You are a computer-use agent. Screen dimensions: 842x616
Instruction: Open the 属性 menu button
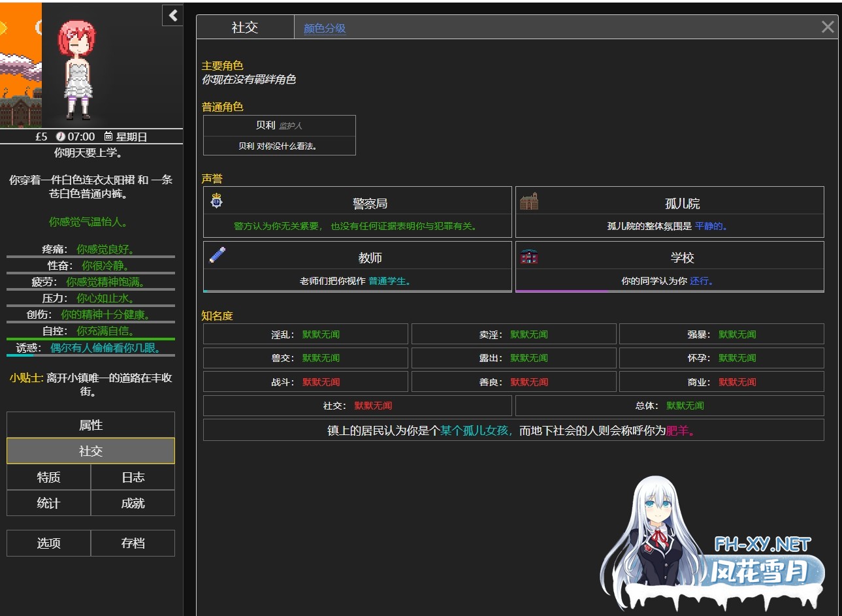pos(91,425)
